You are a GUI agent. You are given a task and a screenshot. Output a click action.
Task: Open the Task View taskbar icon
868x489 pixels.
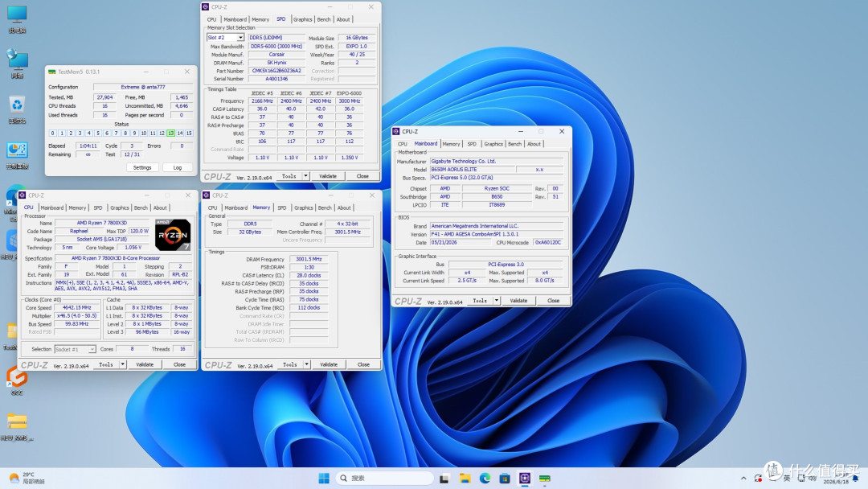(x=444, y=478)
